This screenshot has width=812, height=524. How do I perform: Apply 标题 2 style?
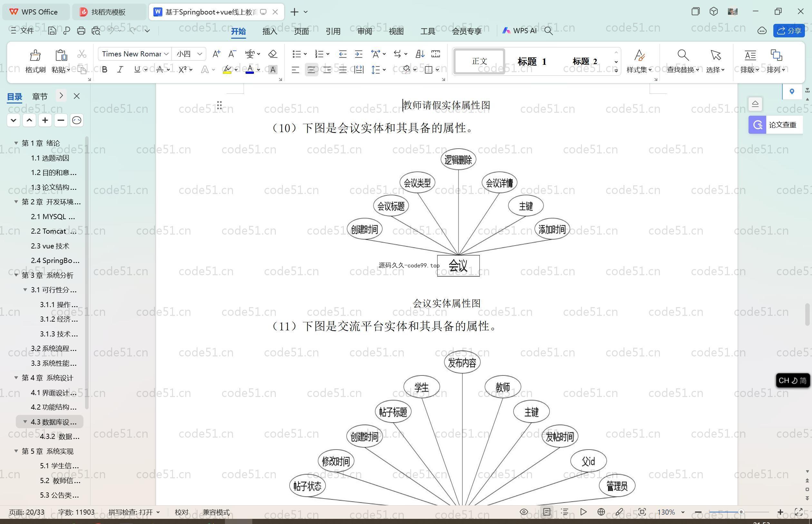click(585, 61)
